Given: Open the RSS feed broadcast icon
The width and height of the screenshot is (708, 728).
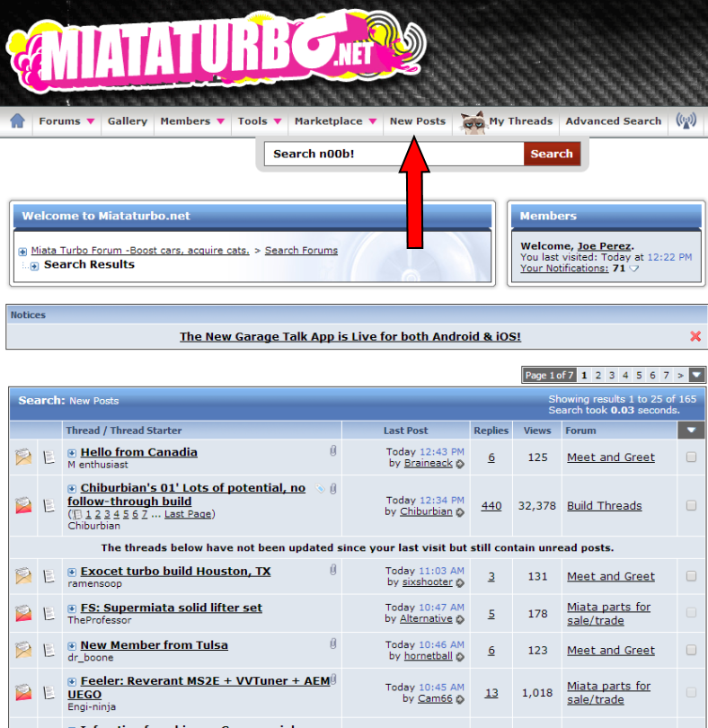Looking at the screenshot, I should click(686, 121).
